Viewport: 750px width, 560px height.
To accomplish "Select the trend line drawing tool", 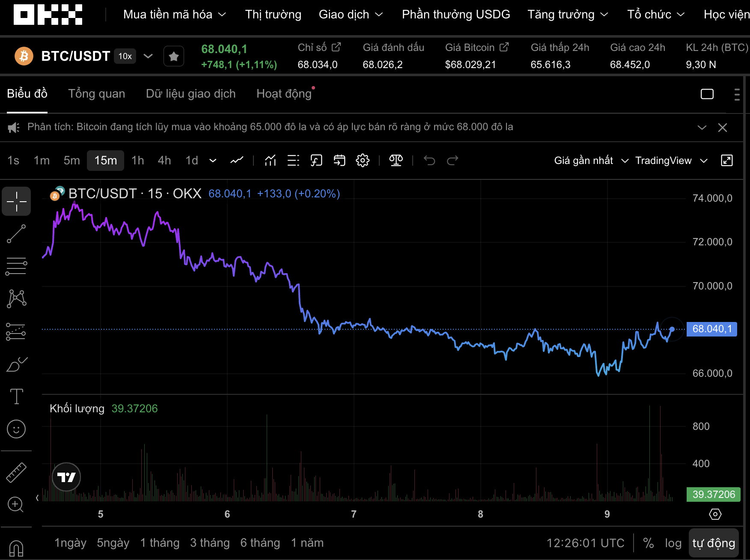I will (x=16, y=234).
